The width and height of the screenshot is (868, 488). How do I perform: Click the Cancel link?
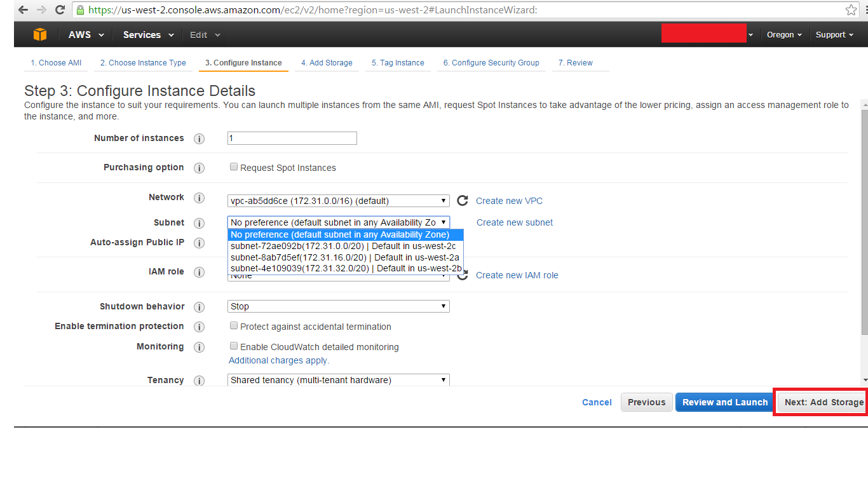pos(597,402)
